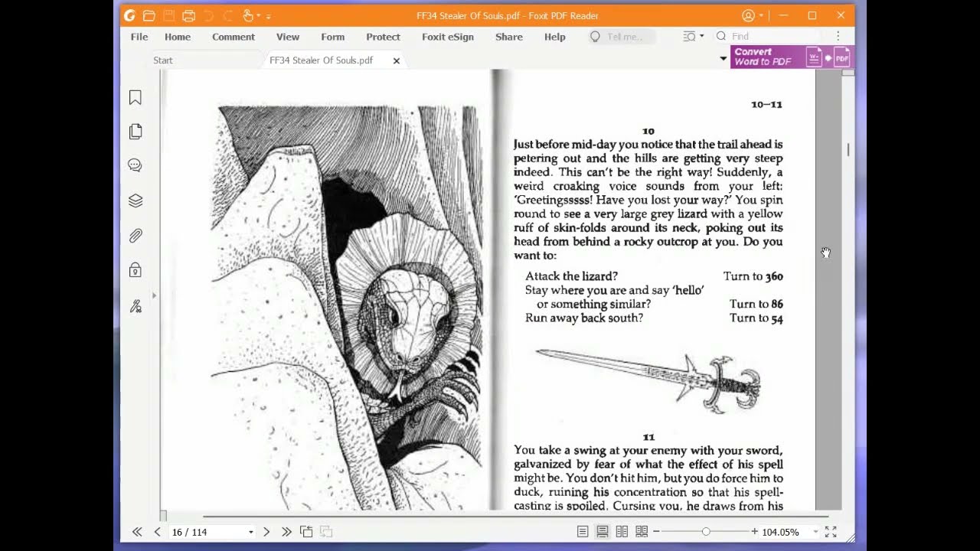Switch to the Comment ribbon tab
Screen dimensions: 980x551
[234, 37]
